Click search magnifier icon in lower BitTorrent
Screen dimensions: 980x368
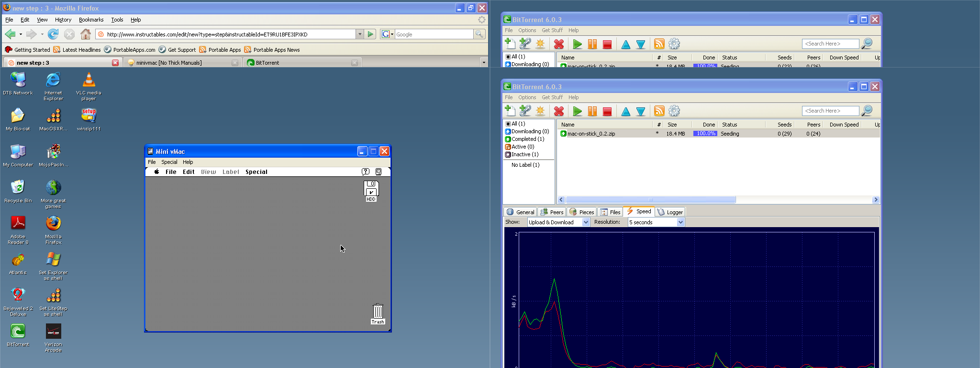pos(867,111)
